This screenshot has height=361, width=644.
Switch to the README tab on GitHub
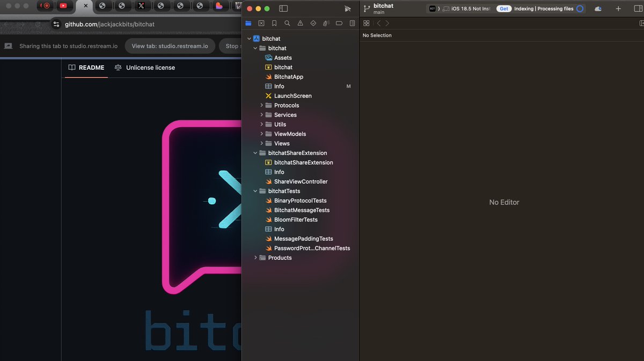[x=86, y=68]
